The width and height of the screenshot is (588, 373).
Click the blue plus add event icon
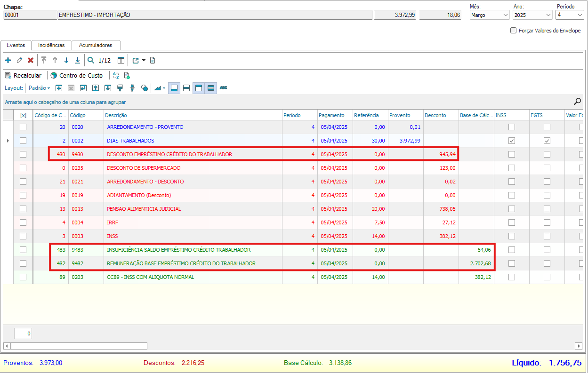click(8, 60)
